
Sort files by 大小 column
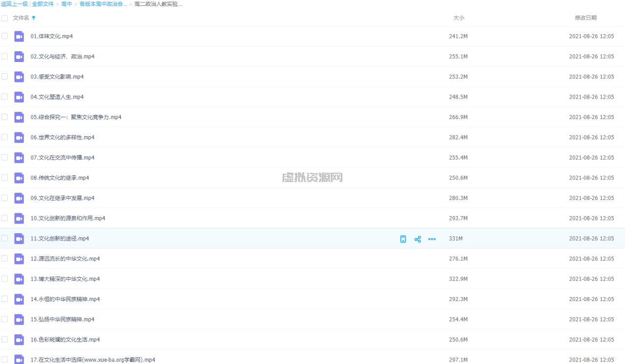458,18
